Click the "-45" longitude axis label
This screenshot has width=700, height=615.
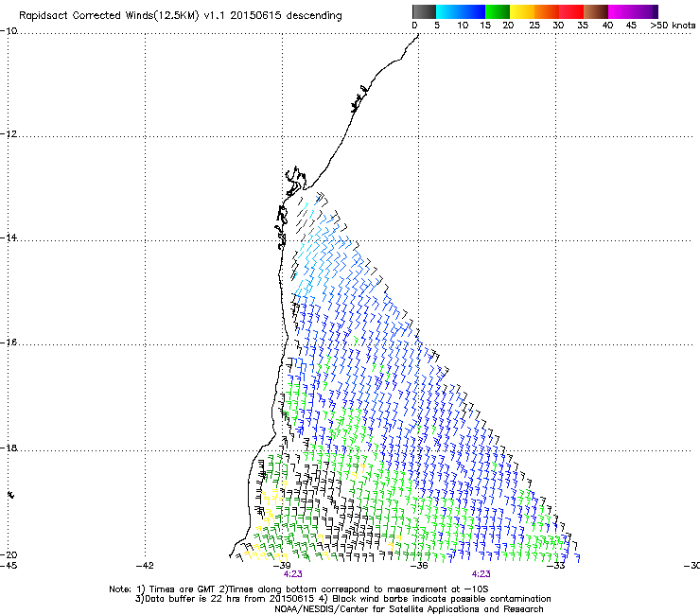[9, 566]
